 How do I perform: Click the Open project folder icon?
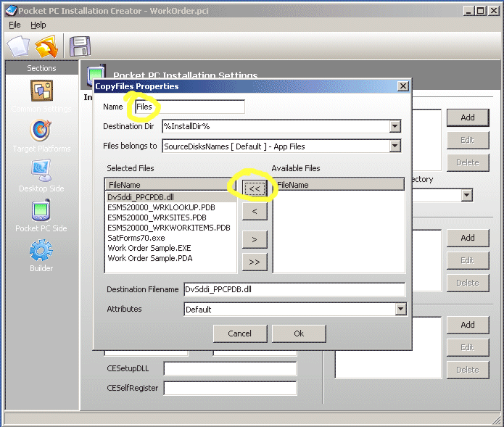(x=46, y=46)
